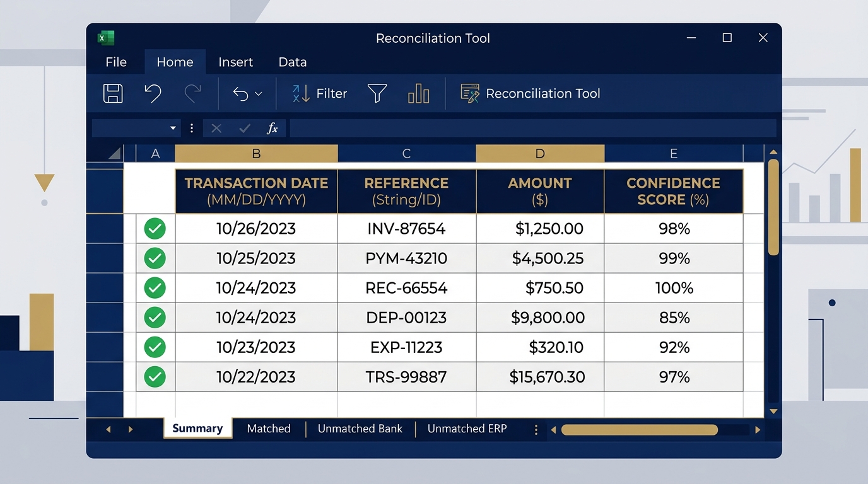Open the Insert ribbon tab

(235, 62)
